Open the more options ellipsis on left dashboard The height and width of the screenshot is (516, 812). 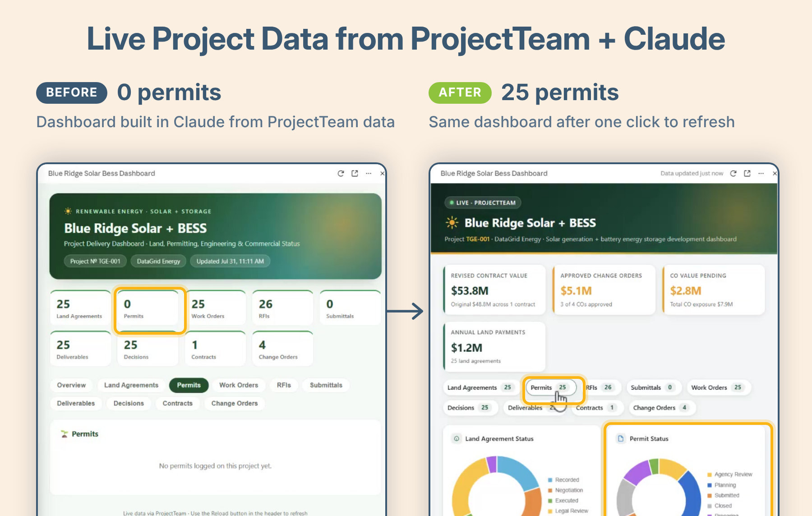click(x=369, y=173)
